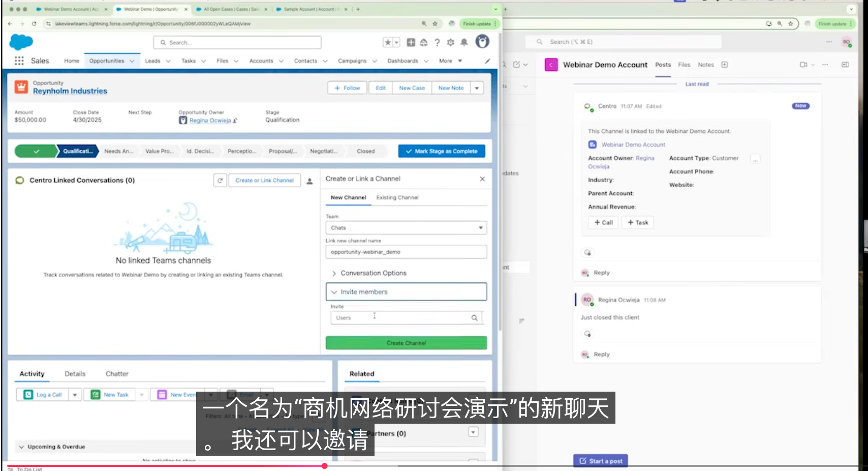
Task: Click Start a post in Teams
Action: (601, 461)
